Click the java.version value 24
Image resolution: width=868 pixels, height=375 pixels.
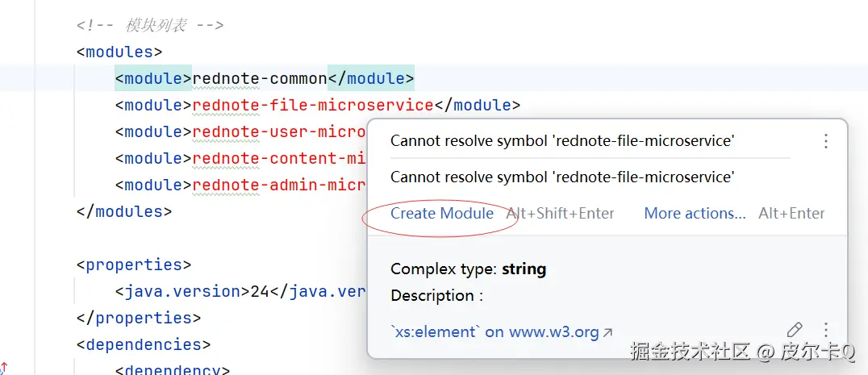coord(259,292)
